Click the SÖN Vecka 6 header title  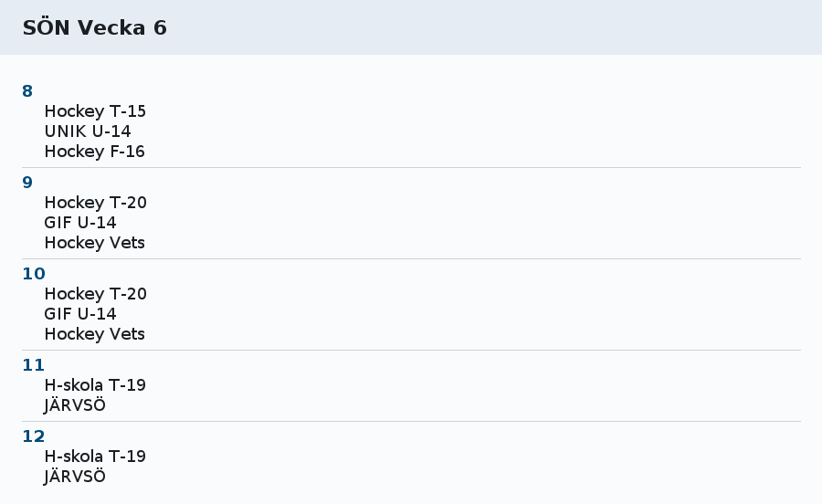tap(95, 28)
